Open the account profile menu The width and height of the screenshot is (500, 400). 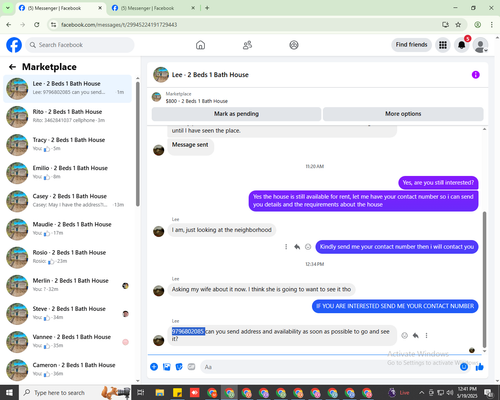(x=480, y=45)
